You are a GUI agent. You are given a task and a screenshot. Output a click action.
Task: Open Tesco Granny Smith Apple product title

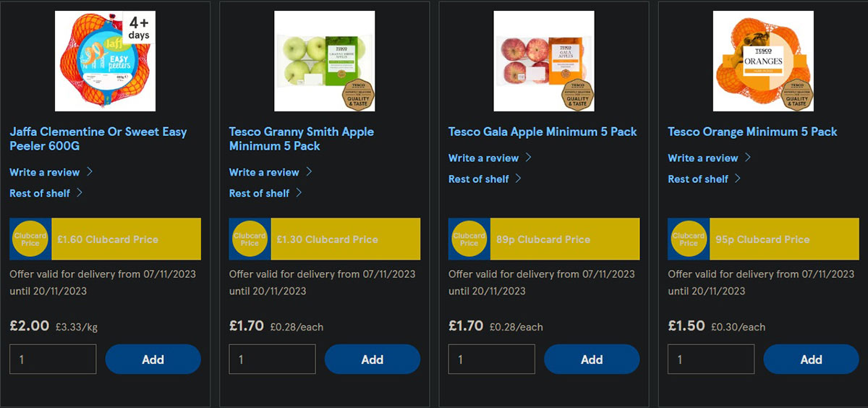pyautogui.click(x=301, y=139)
